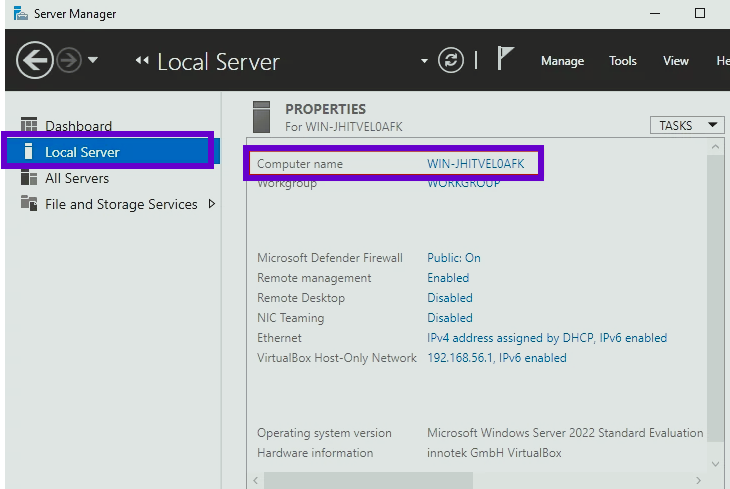This screenshot has width=730, height=489.
Task: Click the 192.168.56.1 network link
Action: click(496, 358)
